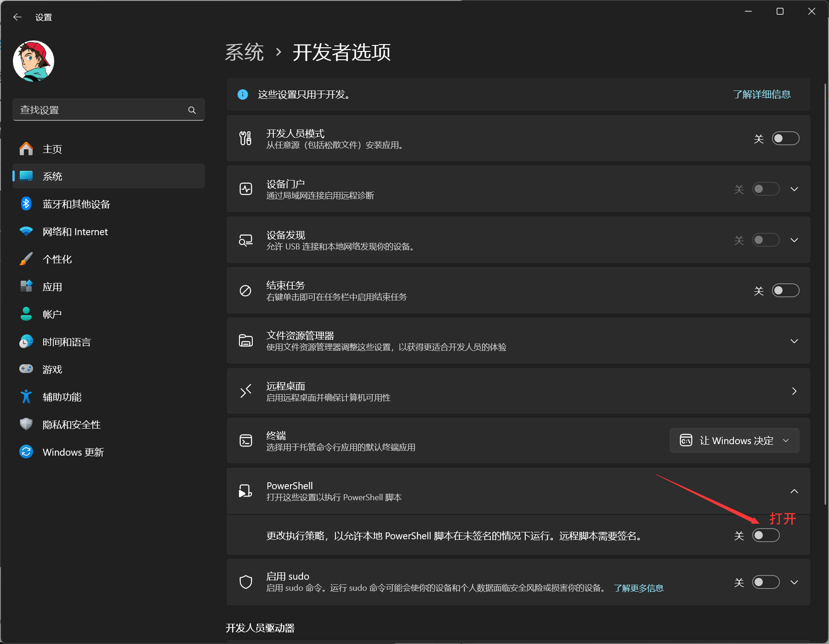829x644 pixels.
Task: Collapse the PowerShell section
Action: click(794, 491)
